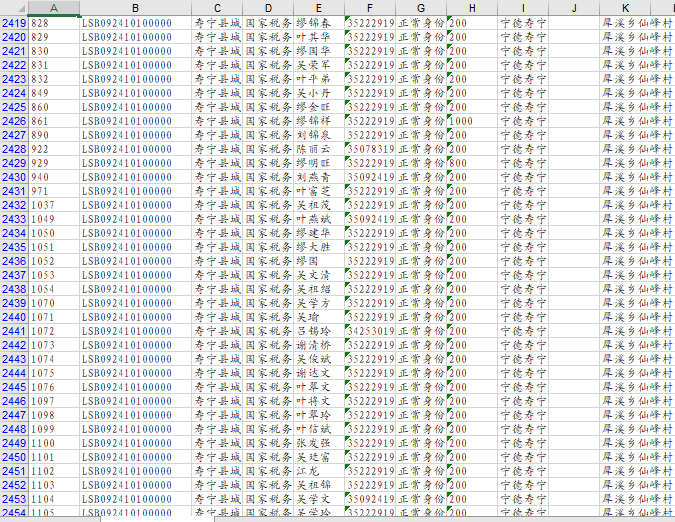675x522 pixels.
Task: Click cell containing 1097 in column A
Action: coord(54,401)
